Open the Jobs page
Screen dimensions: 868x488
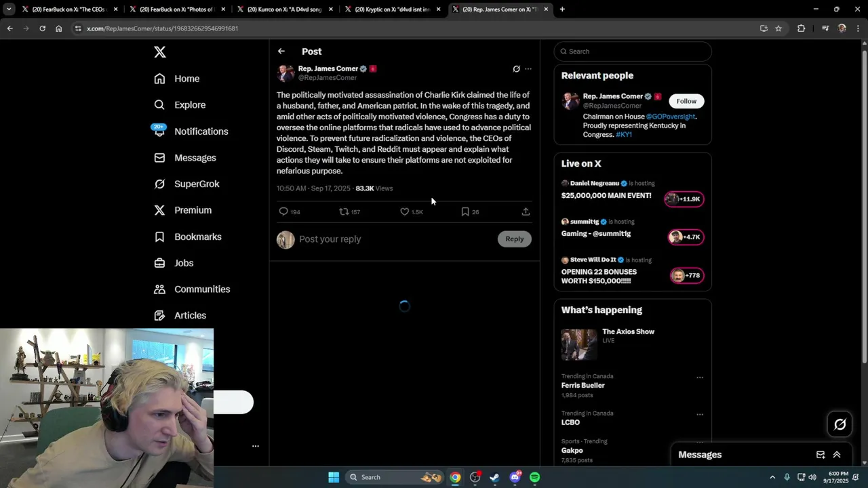point(174,263)
